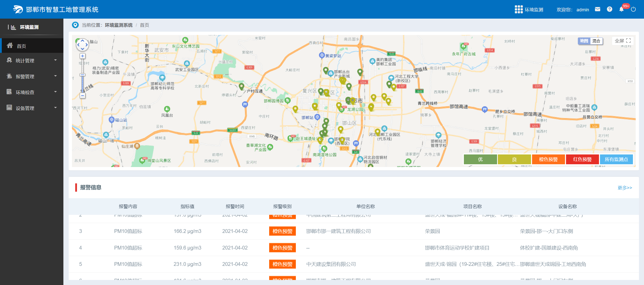Zoom out the map with minus button

(83, 96)
